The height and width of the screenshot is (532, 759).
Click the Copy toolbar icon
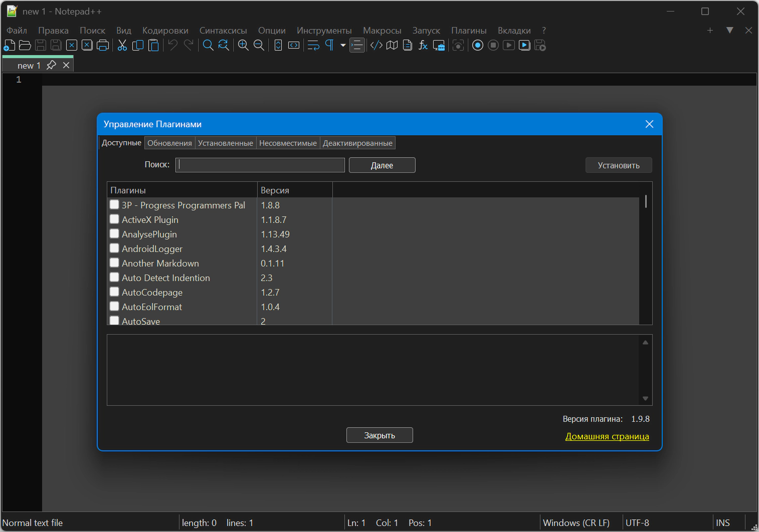coord(138,46)
